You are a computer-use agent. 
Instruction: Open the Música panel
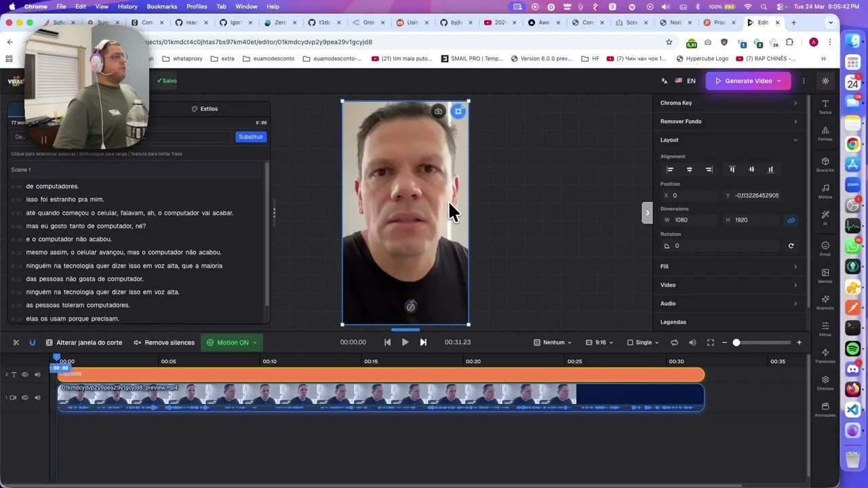coord(825,191)
